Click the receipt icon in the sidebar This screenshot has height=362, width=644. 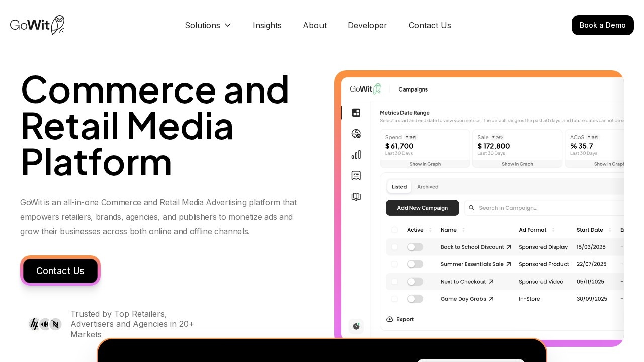(x=356, y=175)
